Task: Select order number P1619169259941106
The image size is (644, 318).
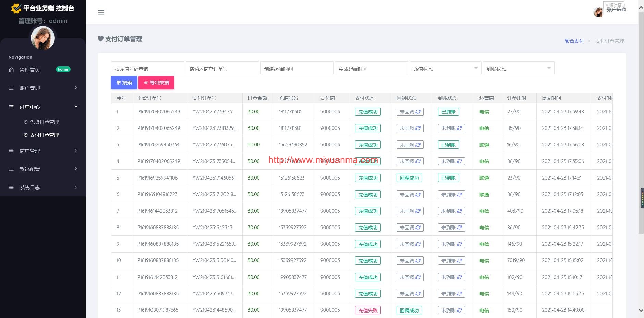Action: [158, 178]
